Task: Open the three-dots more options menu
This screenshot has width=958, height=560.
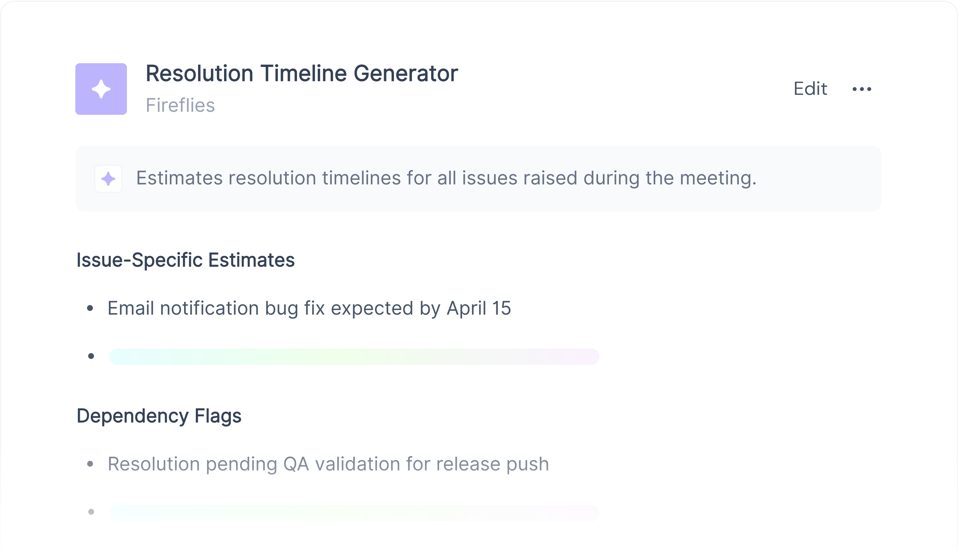Action: coord(862,89)
